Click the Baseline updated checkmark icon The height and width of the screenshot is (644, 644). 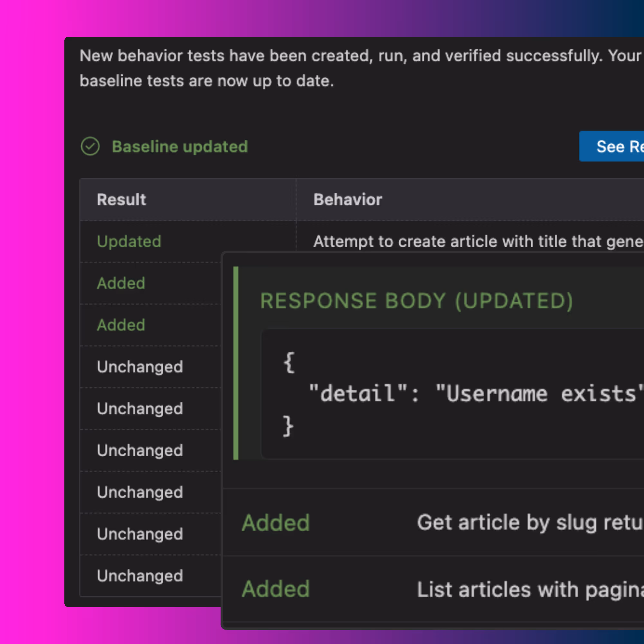(x=90, y=146)
